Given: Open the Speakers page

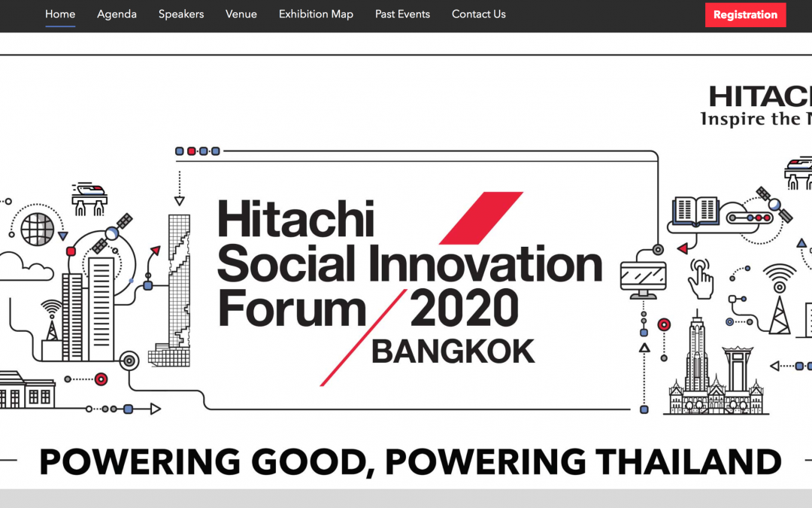Looking at the screenshot, I should click(x=181, y=14).
